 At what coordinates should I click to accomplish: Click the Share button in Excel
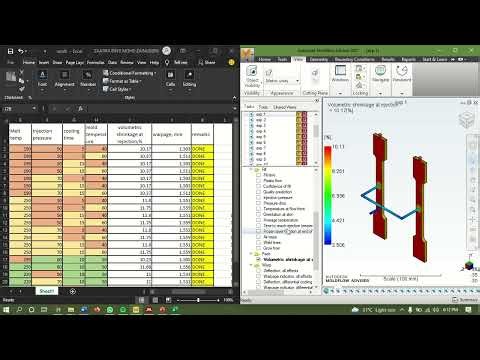pos(207,62)
